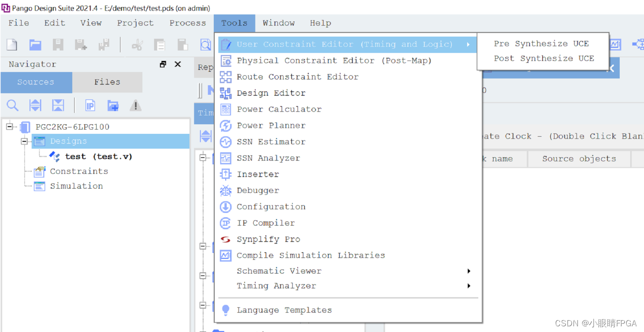Click the Source objects column header
Viewport: 644px width, 332px height.
point(579,159)
